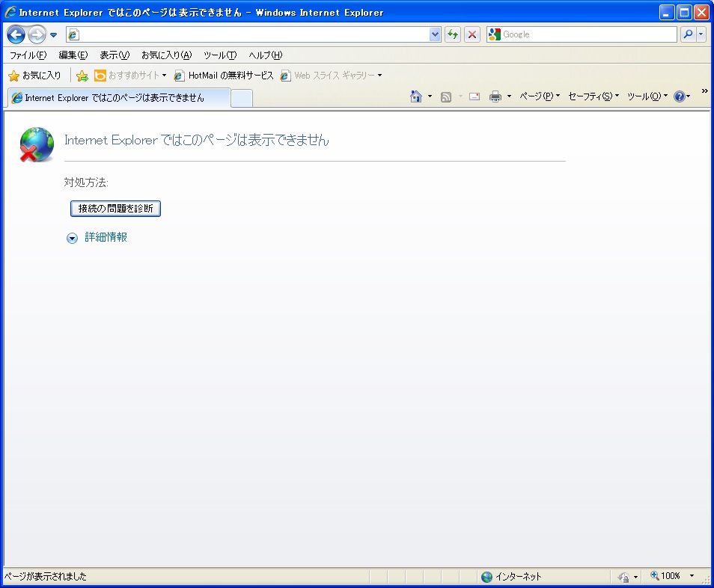Click the add to favorites bar star icon
The height and width of the screenshot is (588, 714).
(x=82, y=76)
